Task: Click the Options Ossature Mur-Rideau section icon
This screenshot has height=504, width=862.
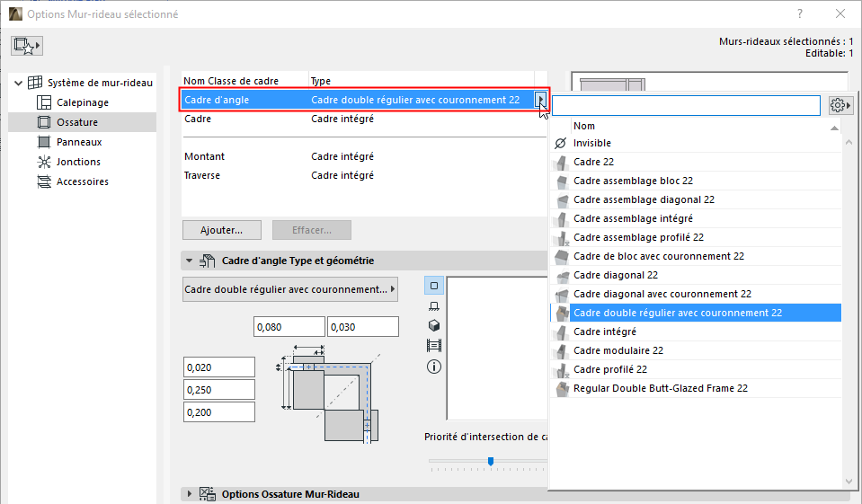Action: [x=208, y=494]
